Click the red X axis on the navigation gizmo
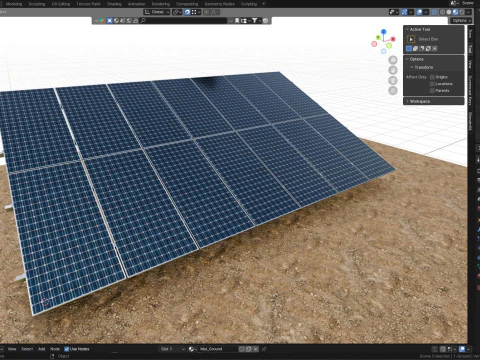The height and width of the screenshot is (360, 480). tap(393, 39)
